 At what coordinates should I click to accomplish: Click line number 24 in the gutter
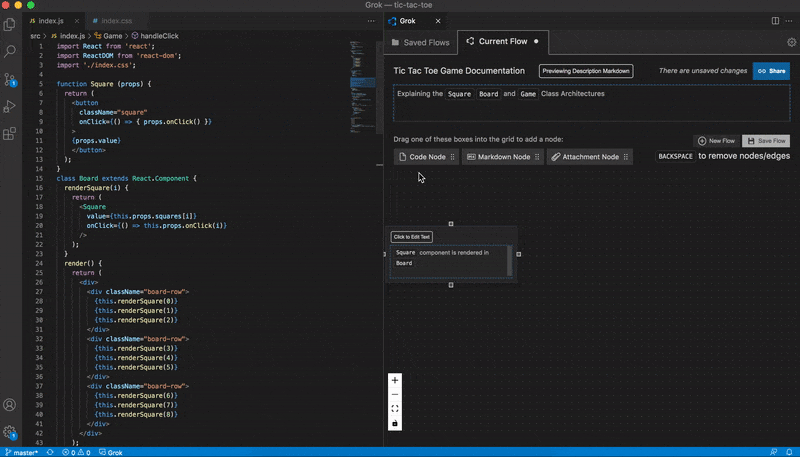pos(39,263)
